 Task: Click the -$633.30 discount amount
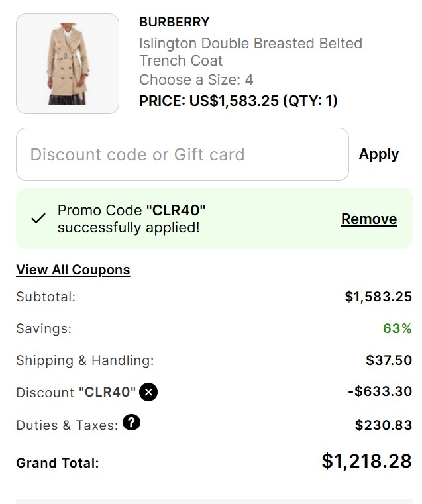point(380,391)
